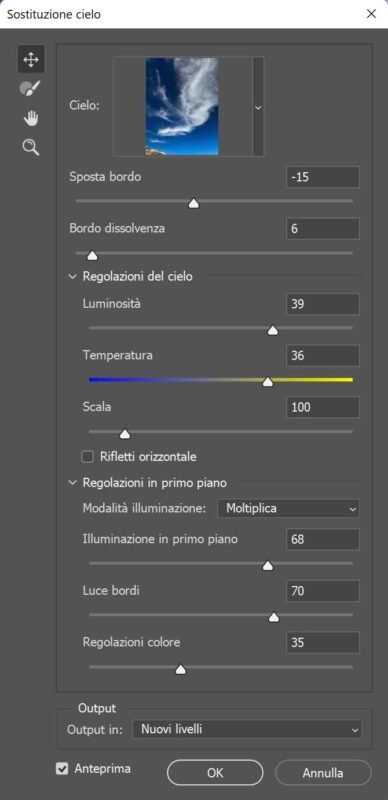Open the Cielo sky preset dropdown arrow
Screen dimensions: 388x800
(x=258, y=107)
